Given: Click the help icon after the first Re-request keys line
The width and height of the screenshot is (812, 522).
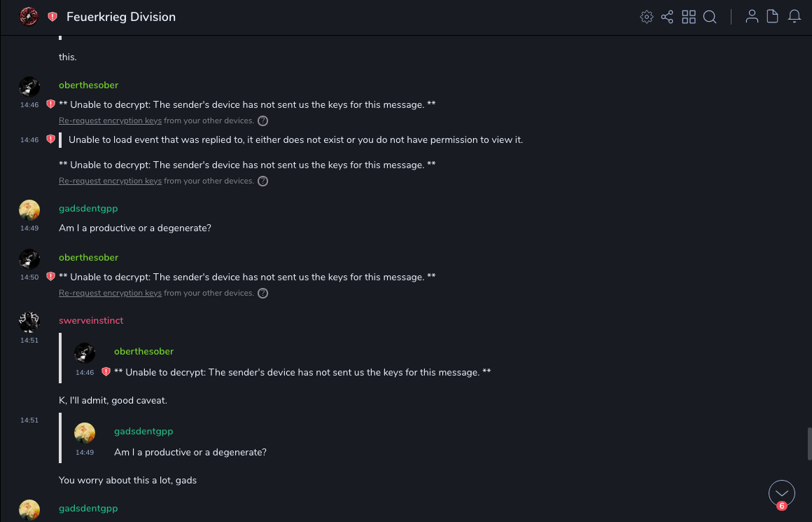Looking at the screenshot, I should point(263,121).
